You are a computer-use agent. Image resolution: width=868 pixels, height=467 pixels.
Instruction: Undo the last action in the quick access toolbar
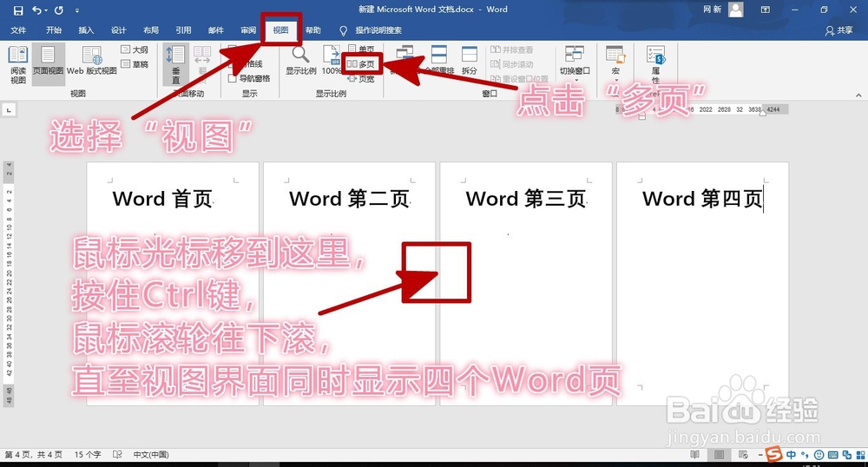pos(36,10)
